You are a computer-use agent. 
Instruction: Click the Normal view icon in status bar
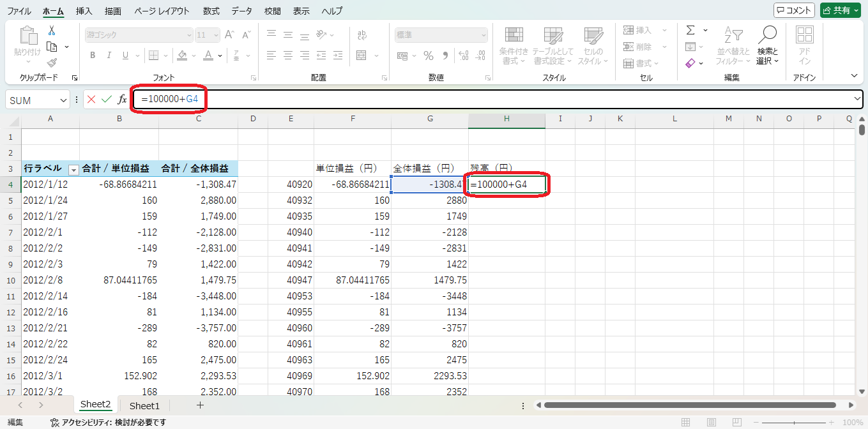coord(686,423)
